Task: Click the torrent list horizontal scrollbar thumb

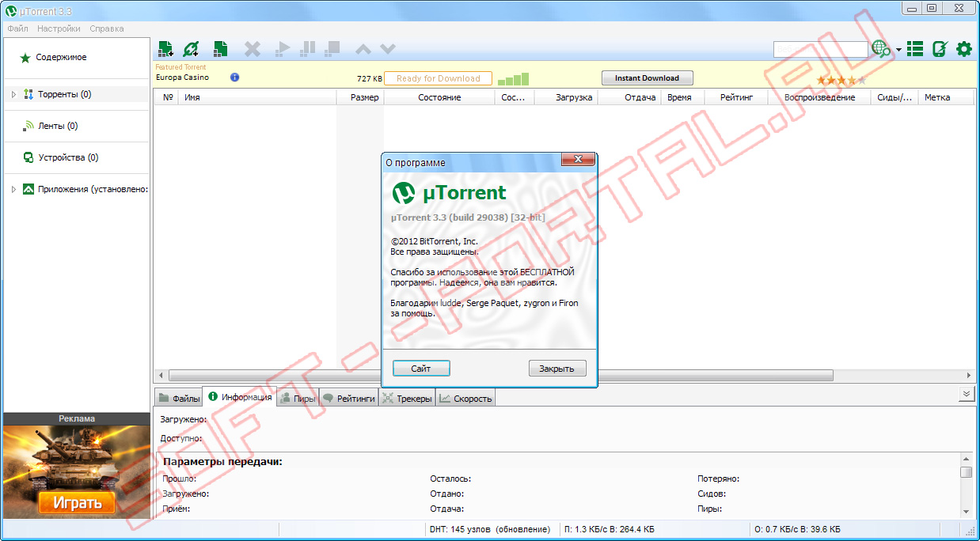Action: point(501,375)
